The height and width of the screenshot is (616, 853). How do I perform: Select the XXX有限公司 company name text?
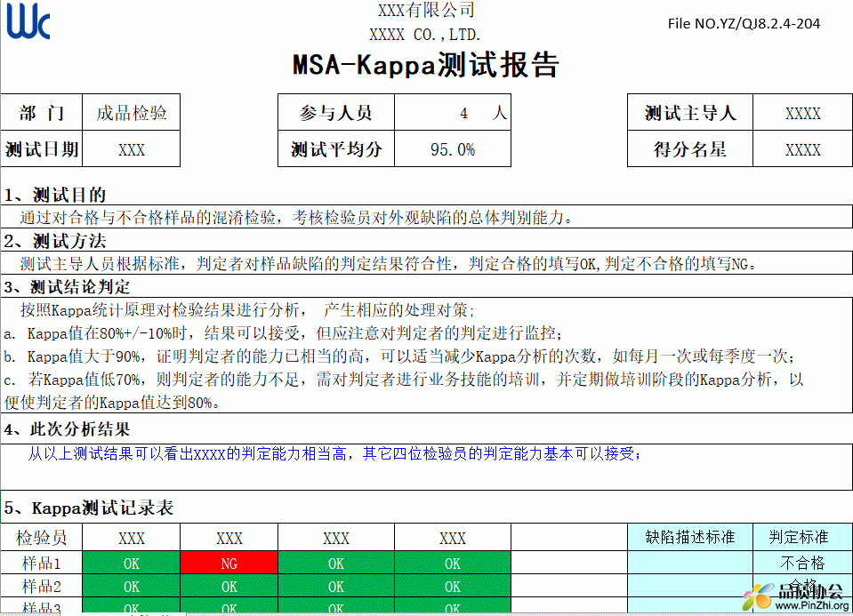pyautogui.click(x=427, y=10)
